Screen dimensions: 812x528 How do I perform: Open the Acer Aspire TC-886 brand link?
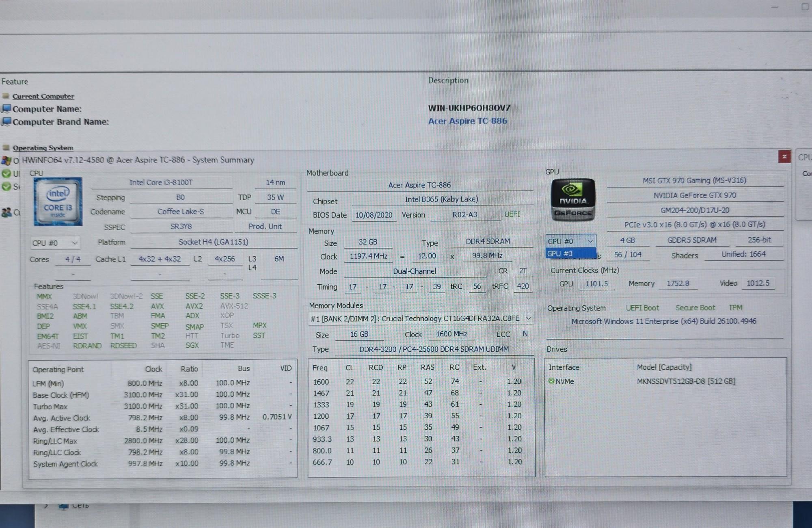click(467, 121)
